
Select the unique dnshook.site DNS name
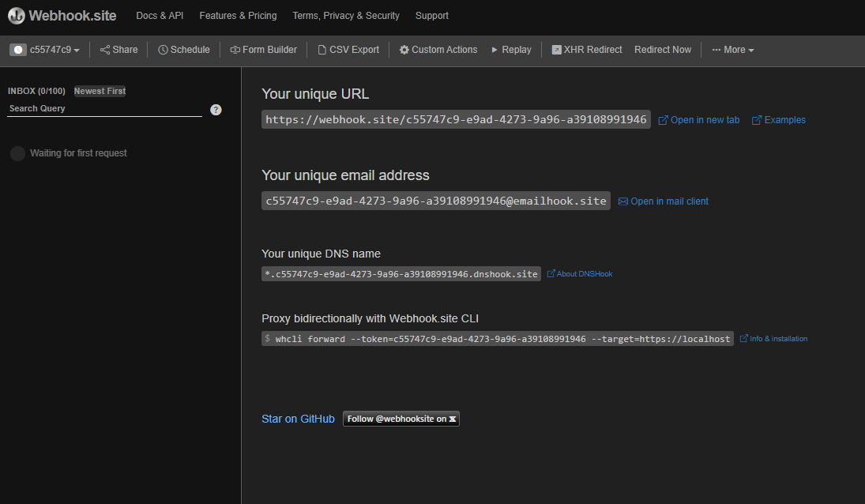401,274
